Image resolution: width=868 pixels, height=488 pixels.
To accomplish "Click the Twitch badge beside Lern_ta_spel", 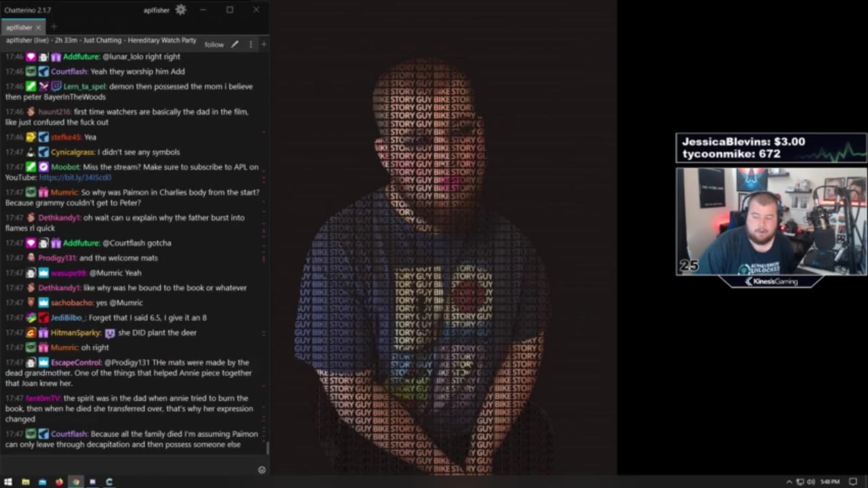I will 56,87.
